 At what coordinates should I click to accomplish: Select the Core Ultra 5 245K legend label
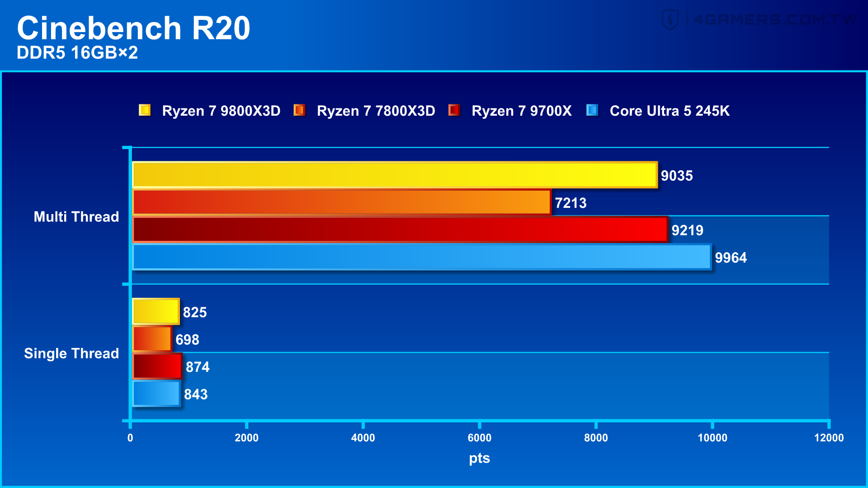pos(670,111)
